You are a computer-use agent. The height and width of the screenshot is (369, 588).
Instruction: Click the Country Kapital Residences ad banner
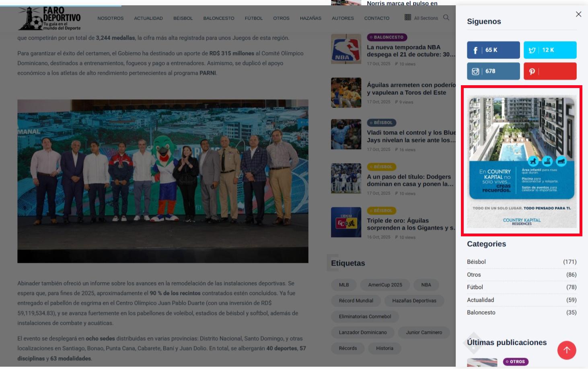522,161
